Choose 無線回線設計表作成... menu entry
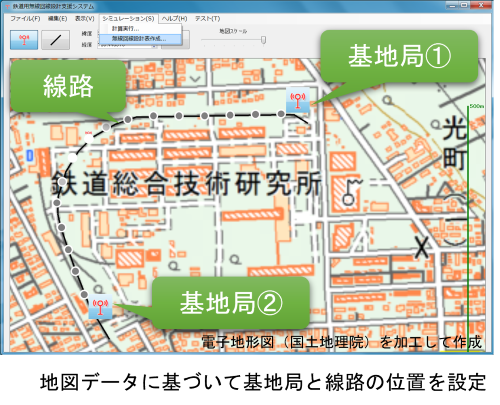The image size is (500, 405). pyautogui.click(x=140, y=39)
